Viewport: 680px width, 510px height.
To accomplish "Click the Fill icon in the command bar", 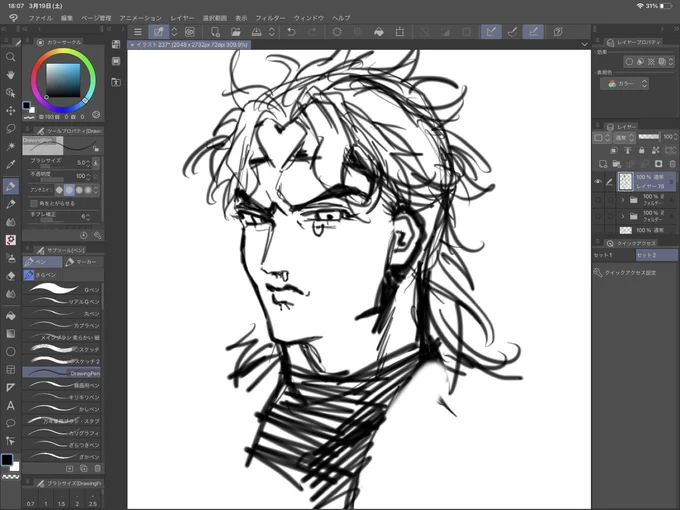I will pyautogui.click(x=379, y=32).
